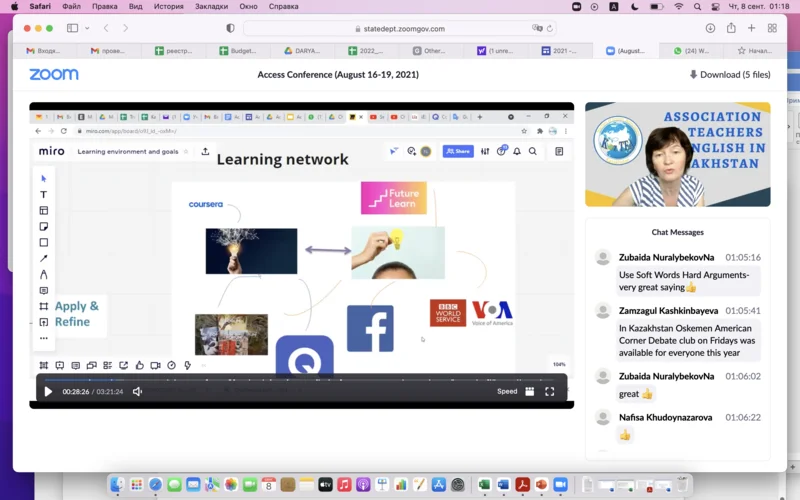The height and width of the screenshot is (500, 800).
Task: Click Miro Share button
Action: (x=458, y=151)
